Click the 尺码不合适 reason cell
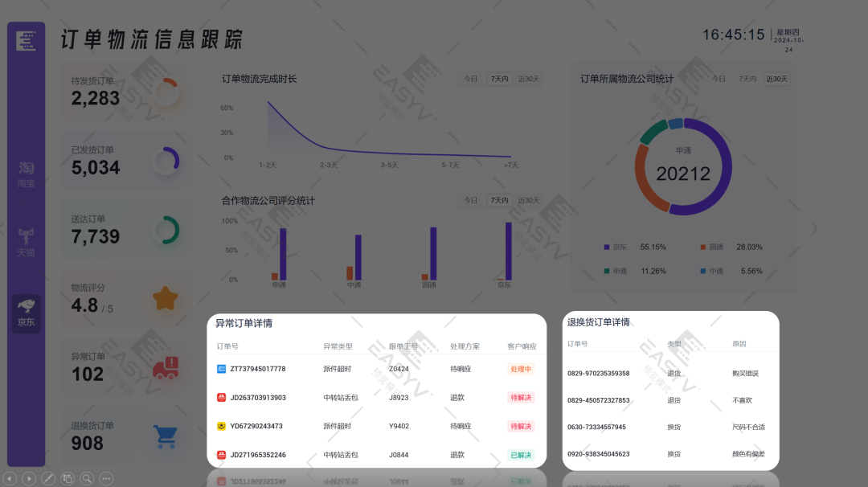 (x=748, y=428)
